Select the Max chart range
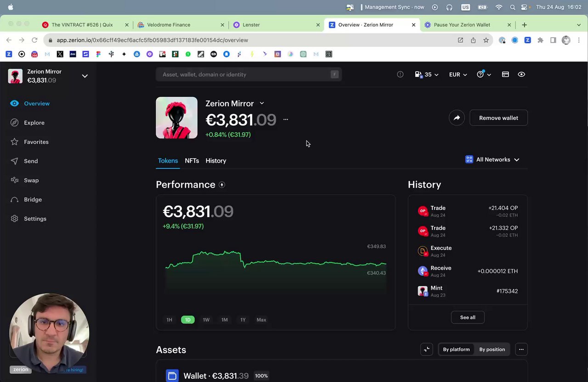The image size is (588, 382). (261, 320)
